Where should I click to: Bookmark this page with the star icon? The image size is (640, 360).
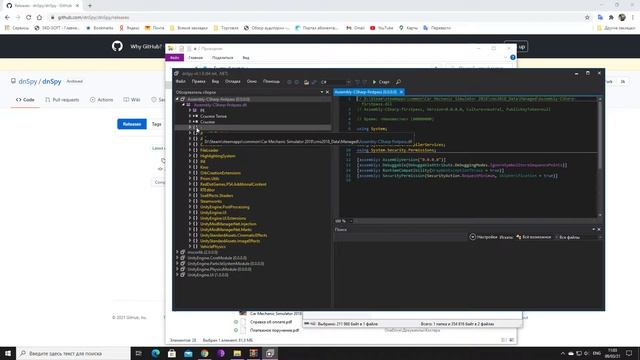(x=587, y=18)
